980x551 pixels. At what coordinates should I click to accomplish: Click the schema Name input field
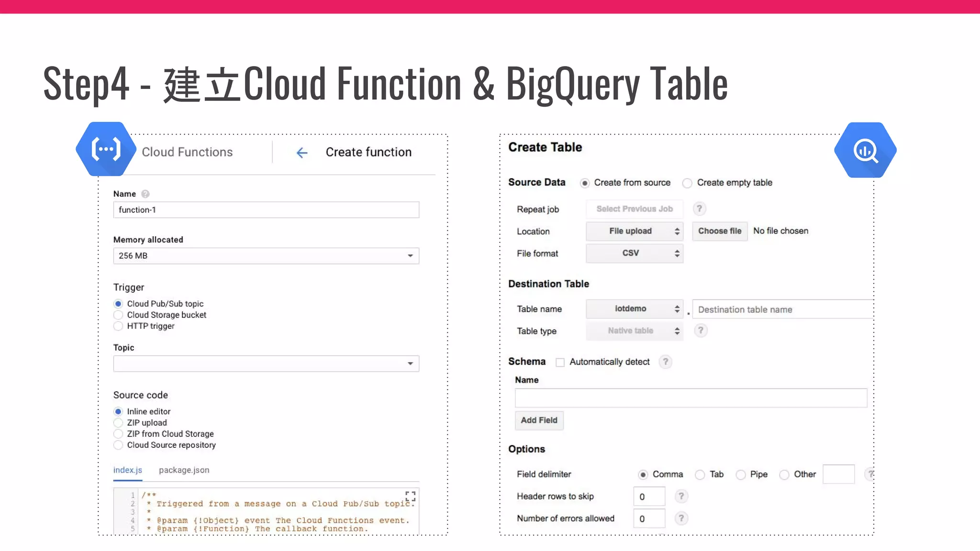(691, 398)
